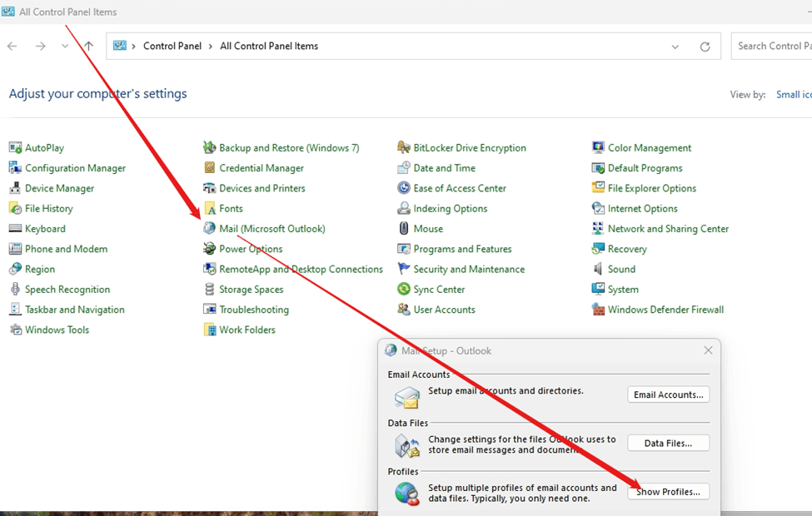Open the Sync Center icon
This screenshot has height=516, width=812.
click(404, 290)
